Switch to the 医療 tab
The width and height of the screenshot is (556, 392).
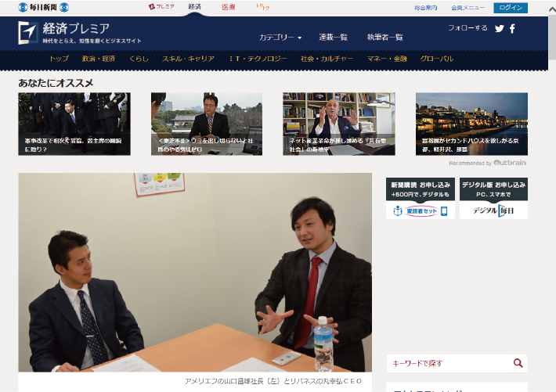click(228, 7)
